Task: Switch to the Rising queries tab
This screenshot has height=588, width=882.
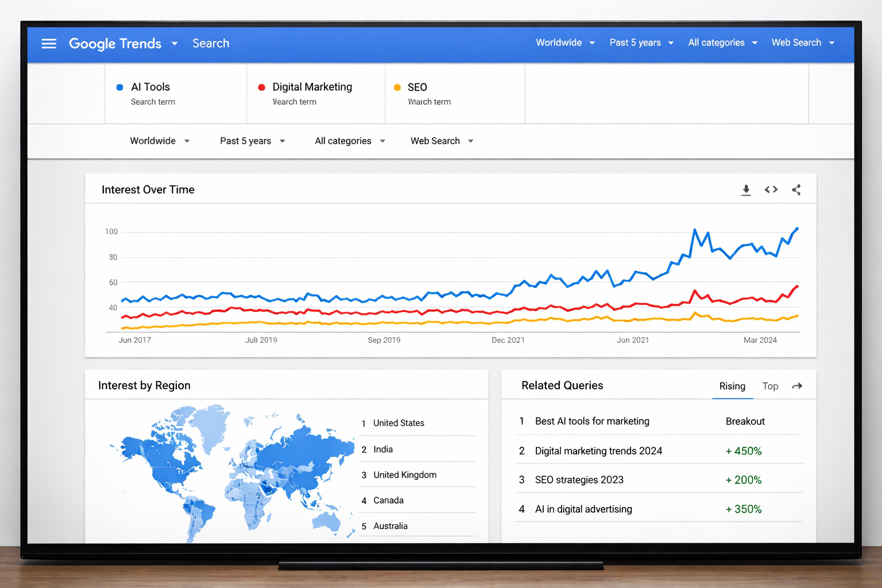Action: click(732, 386)
